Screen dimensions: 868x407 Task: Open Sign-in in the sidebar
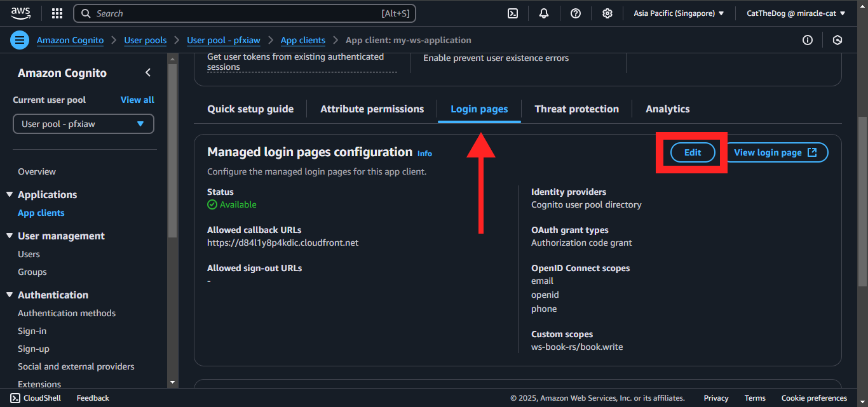click(32, 331)
